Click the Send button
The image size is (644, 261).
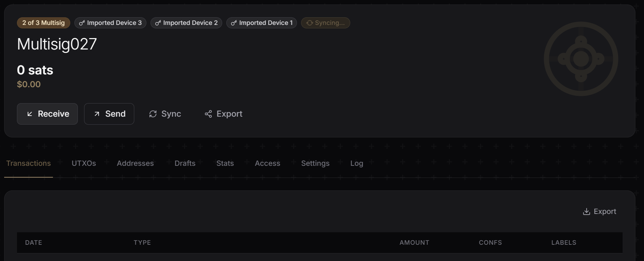click(x=109, y=114)
